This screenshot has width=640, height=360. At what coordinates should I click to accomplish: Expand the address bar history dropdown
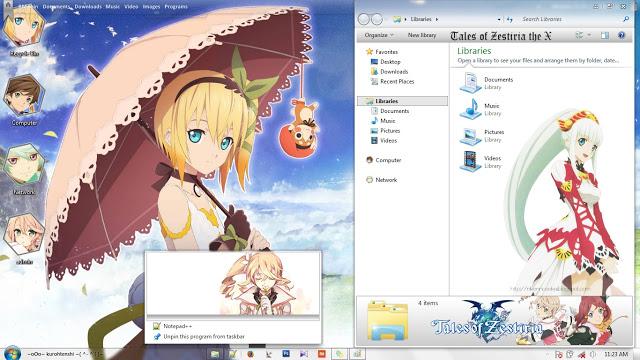coord(499,19)
